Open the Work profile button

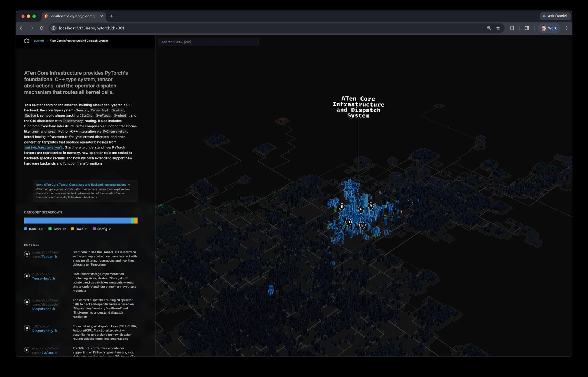coord(549,28)
